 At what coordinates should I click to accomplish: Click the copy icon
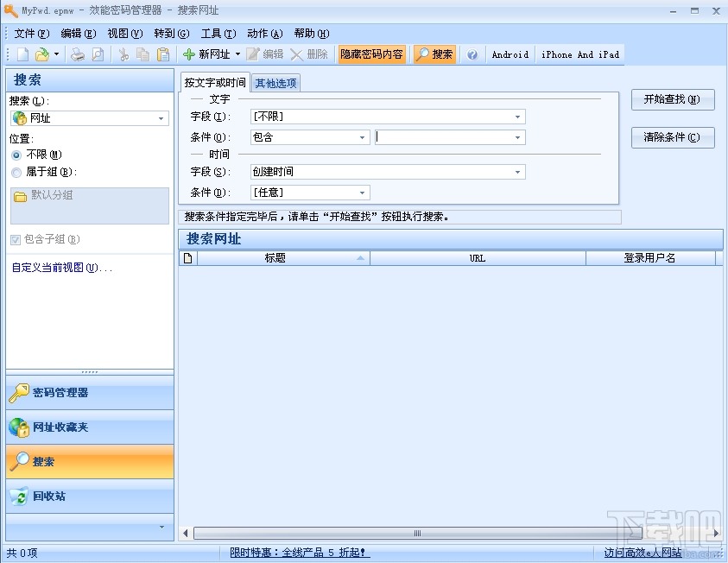click(143, 54)
